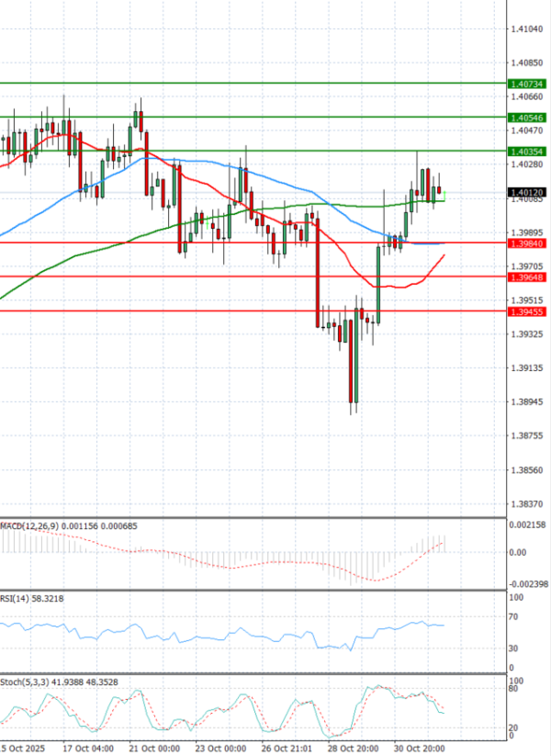Click the Stochastic 80 level label

coord(515,689)
